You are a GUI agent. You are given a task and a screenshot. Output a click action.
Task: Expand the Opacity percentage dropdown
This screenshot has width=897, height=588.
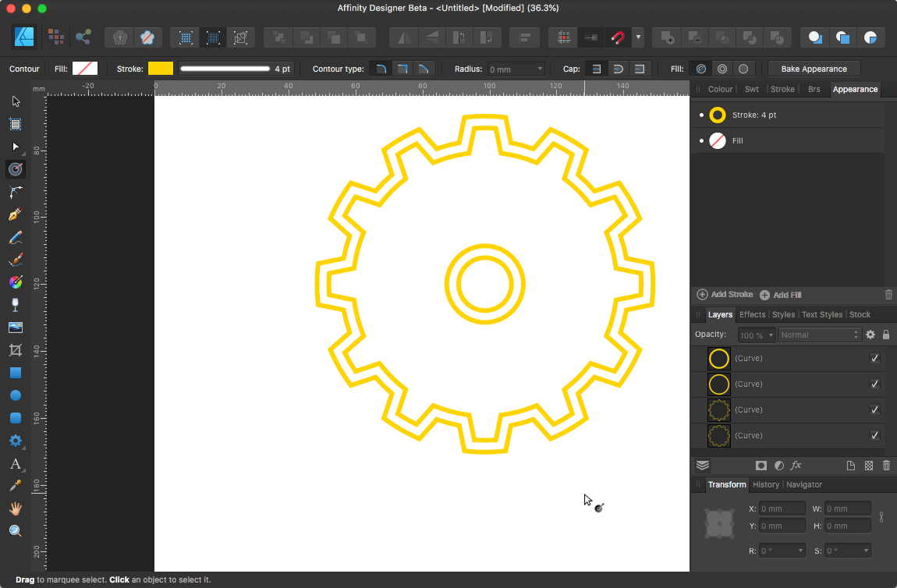tap(771, 335)
